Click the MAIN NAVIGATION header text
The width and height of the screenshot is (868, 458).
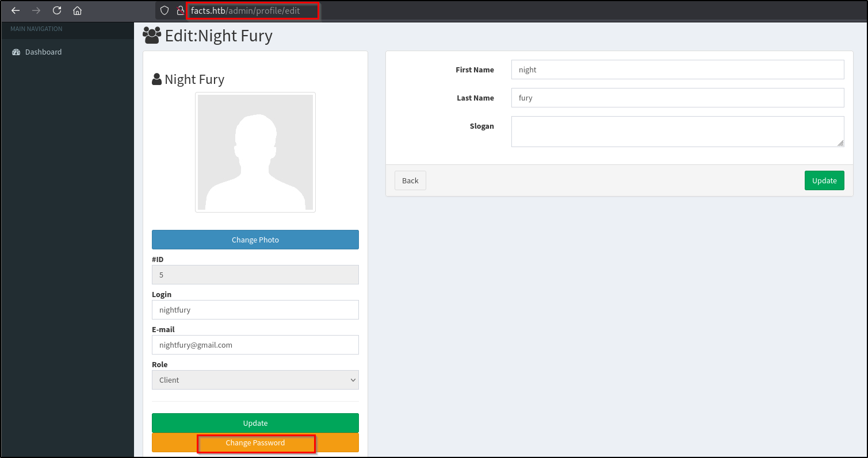(x=36, y=29)
